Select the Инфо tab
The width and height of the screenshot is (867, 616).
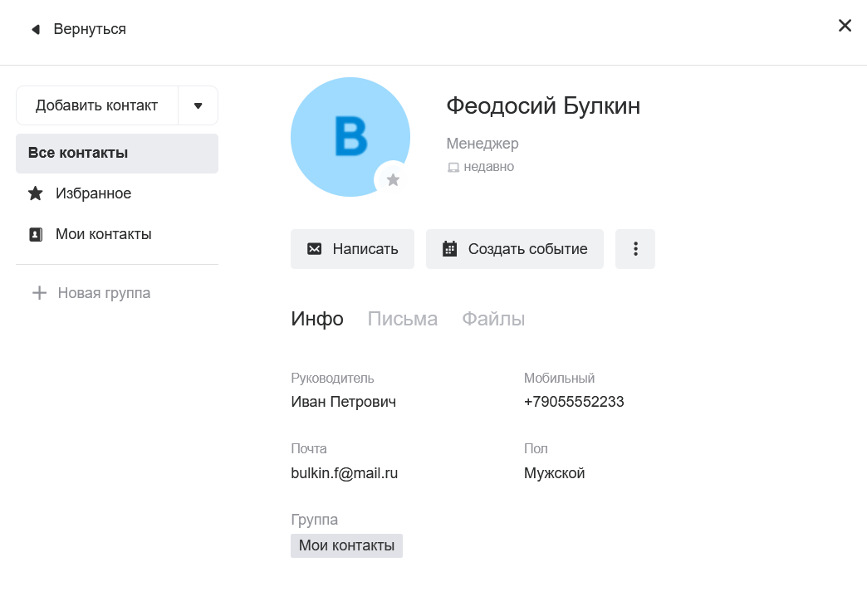click(317, 319)
